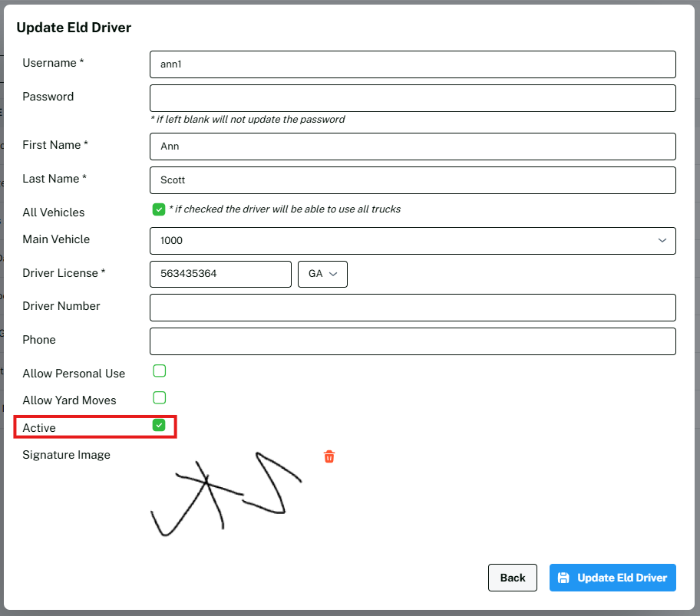700x616 pixels.
Task: Click the First Name field containing Ann
Action: 412,147
